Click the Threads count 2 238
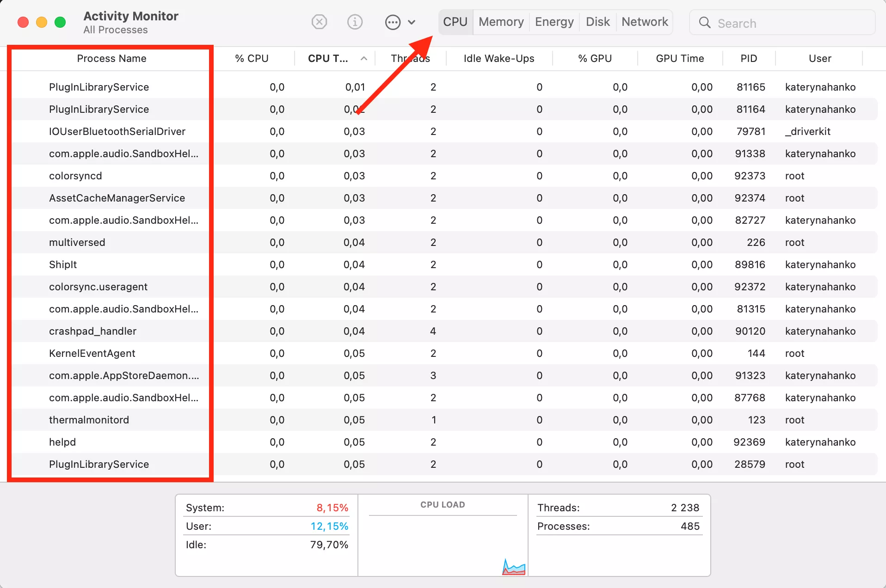Image resolution: width=886 pixels, height=588 pixels. pyautogui.click(x=685, y=508)
